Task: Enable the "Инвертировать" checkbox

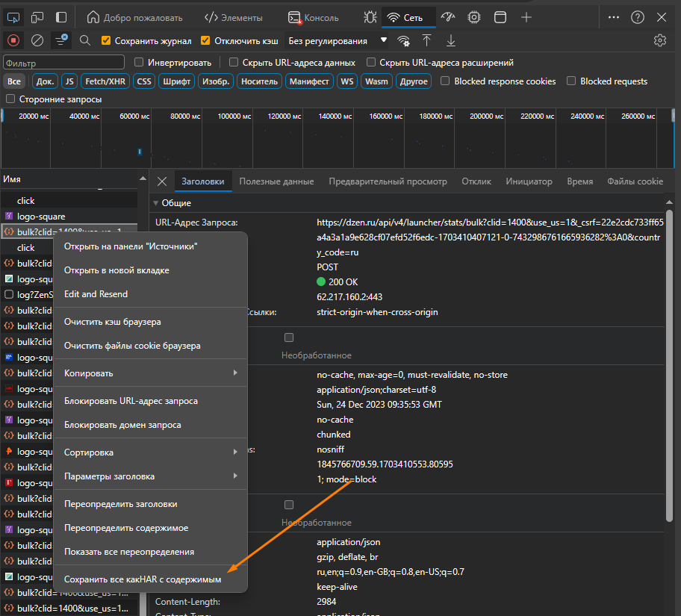Action: 139,63
